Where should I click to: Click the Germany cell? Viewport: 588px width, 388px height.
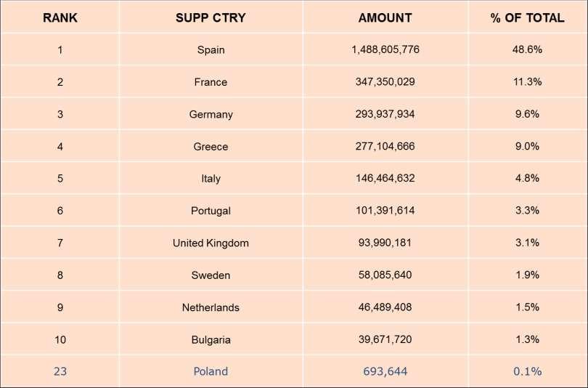click(x=211, y=114)
